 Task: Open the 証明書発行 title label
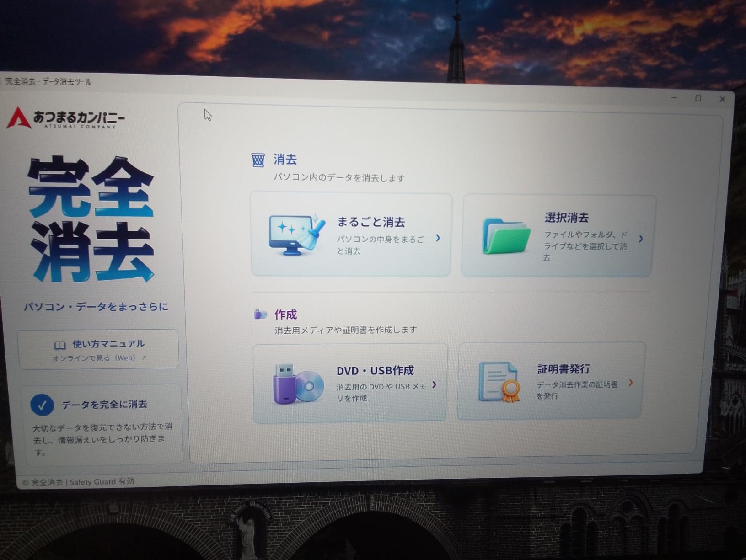(564, 369)
